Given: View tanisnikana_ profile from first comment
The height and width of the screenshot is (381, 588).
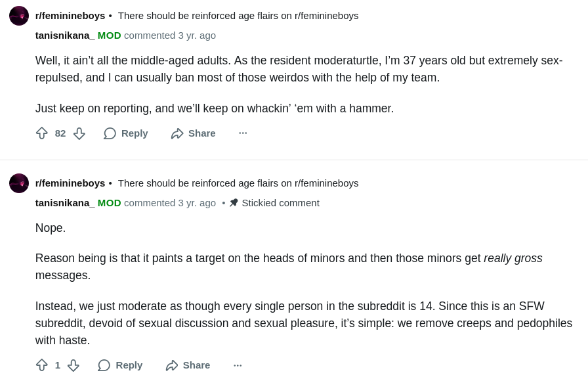Looking at the screenshot, I should (65, 35).
